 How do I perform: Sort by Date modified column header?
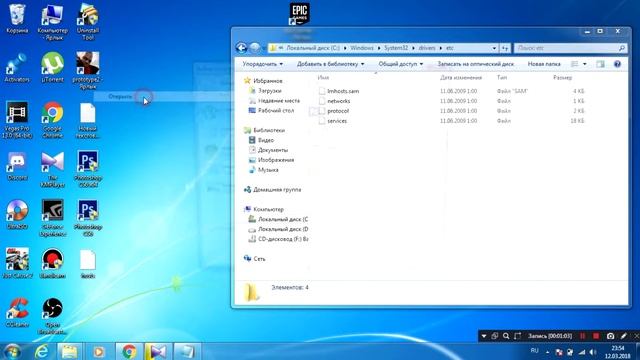(x=461, y=78)
